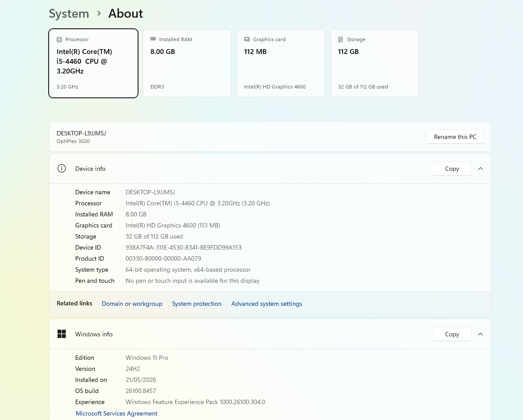Click Storage value 32 GB of 112 GB used row

click(x=154, y=236)
